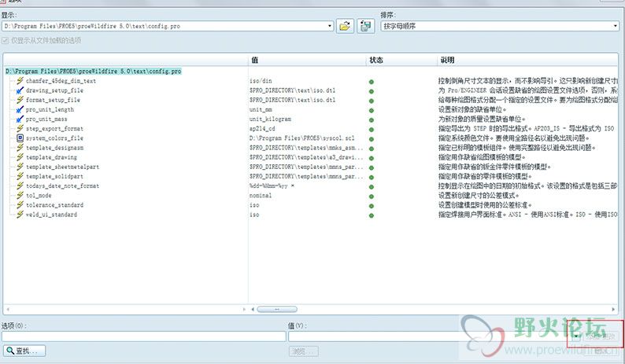
Task: Click wand icon beside pro_unit_mass
Action: [x=20, y=119]
